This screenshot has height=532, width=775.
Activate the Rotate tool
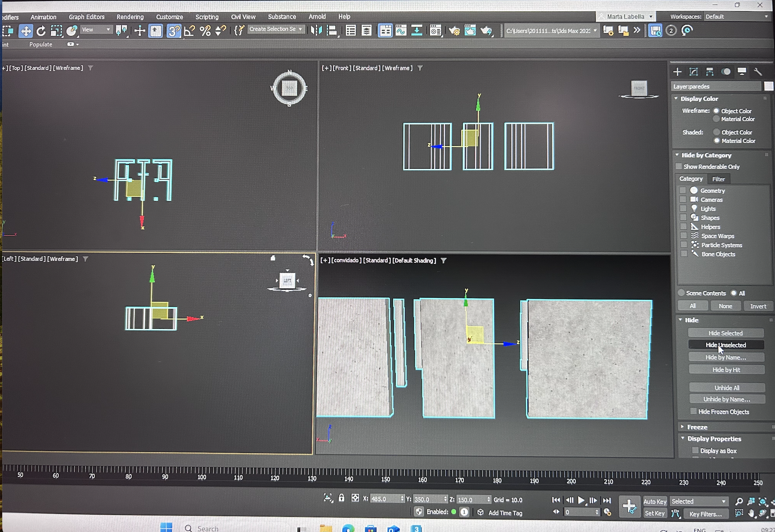point(41,31)
